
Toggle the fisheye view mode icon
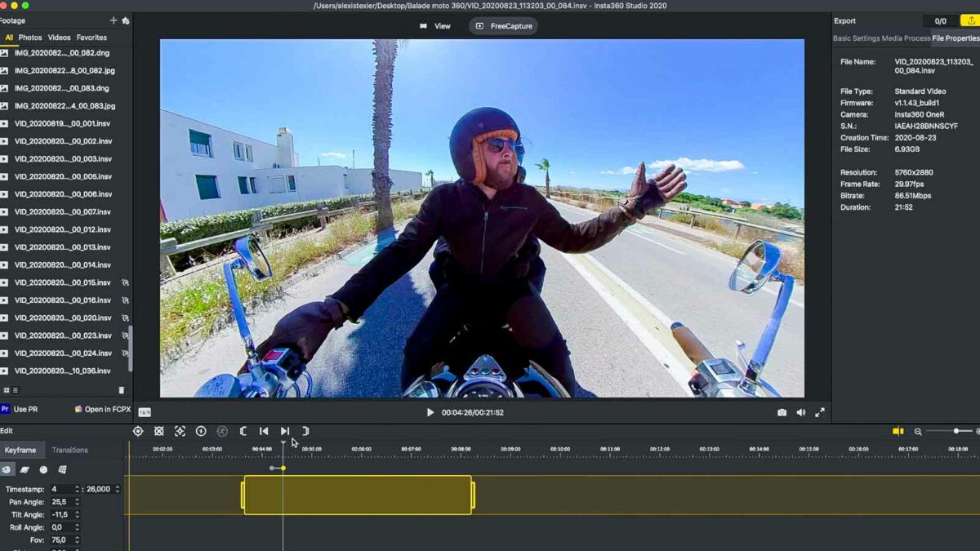coord(7,469)
